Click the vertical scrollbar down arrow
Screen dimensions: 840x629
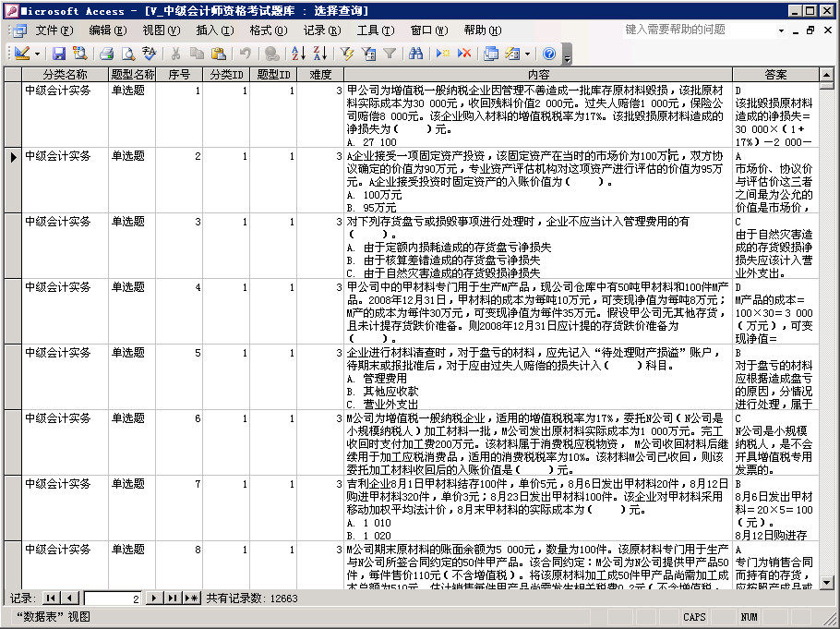[826, 582]
